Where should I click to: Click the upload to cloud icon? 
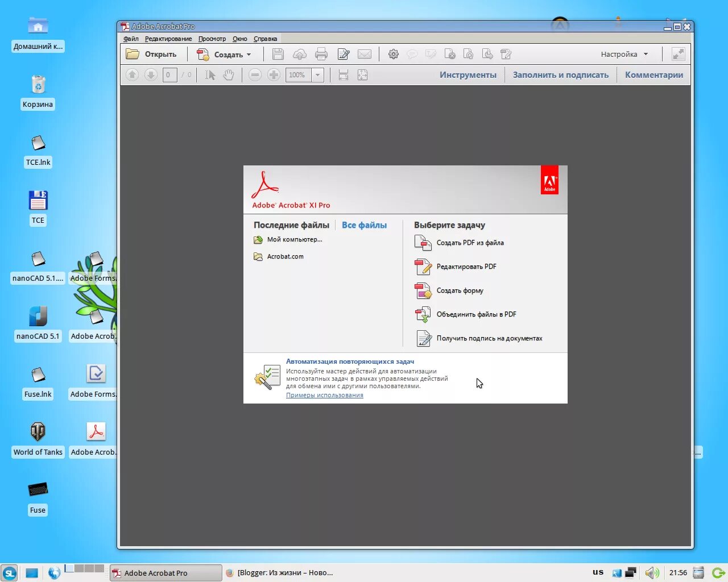(x=300, y=55)
